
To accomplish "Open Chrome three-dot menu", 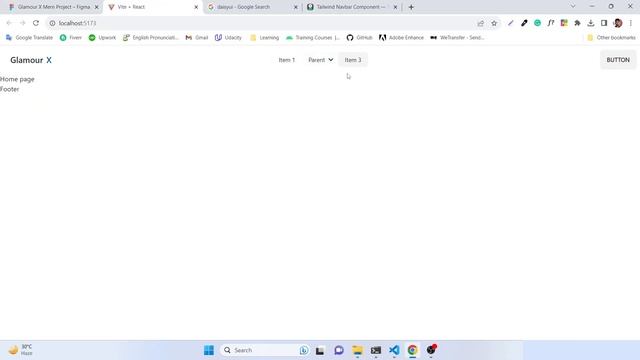I will tap(631, 23).
